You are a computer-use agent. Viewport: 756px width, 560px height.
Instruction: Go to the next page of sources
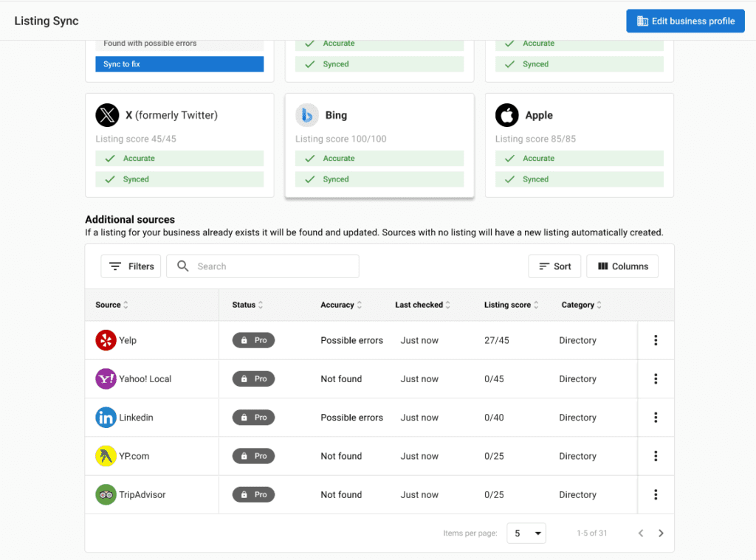tap(661, 533)
